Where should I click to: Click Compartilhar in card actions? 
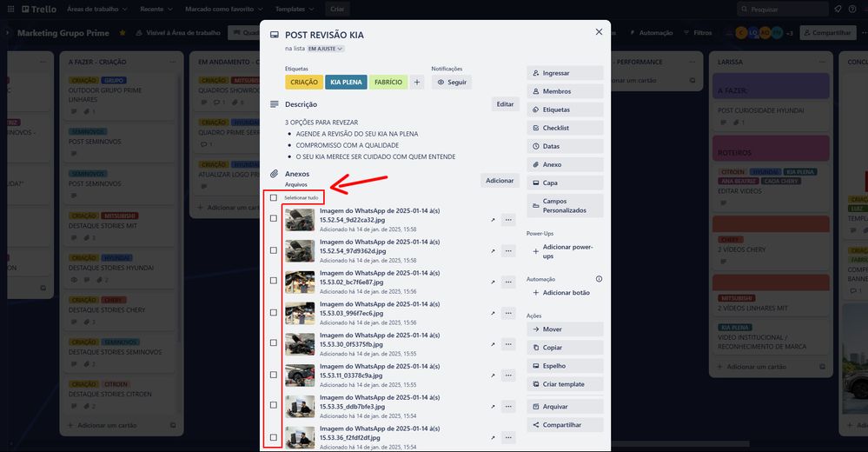[565, 425]
